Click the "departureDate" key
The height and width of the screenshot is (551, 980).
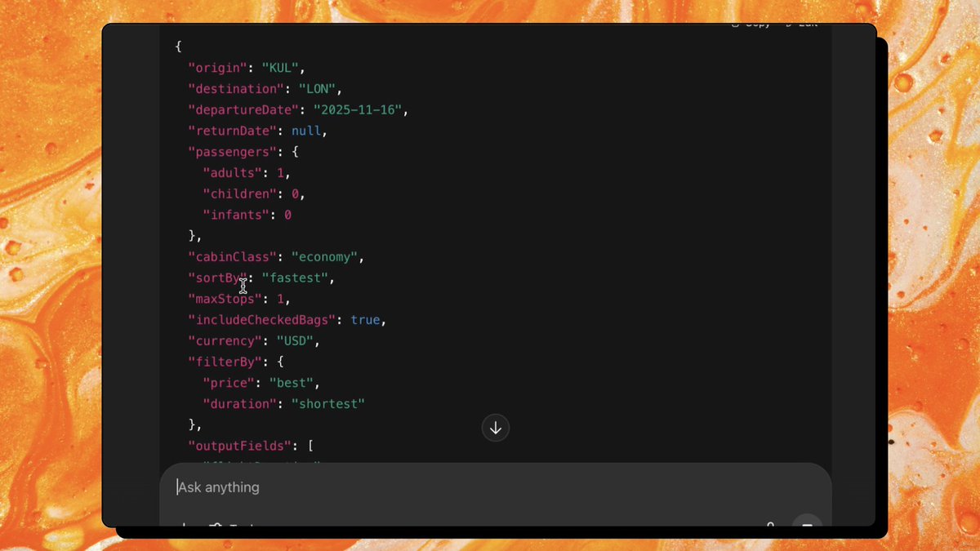243,109
